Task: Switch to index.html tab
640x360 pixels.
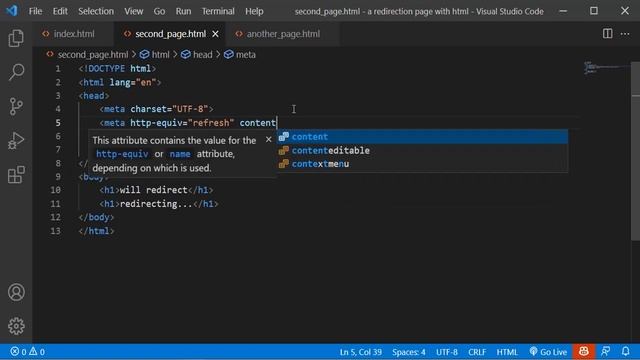Action: (73, 34)
